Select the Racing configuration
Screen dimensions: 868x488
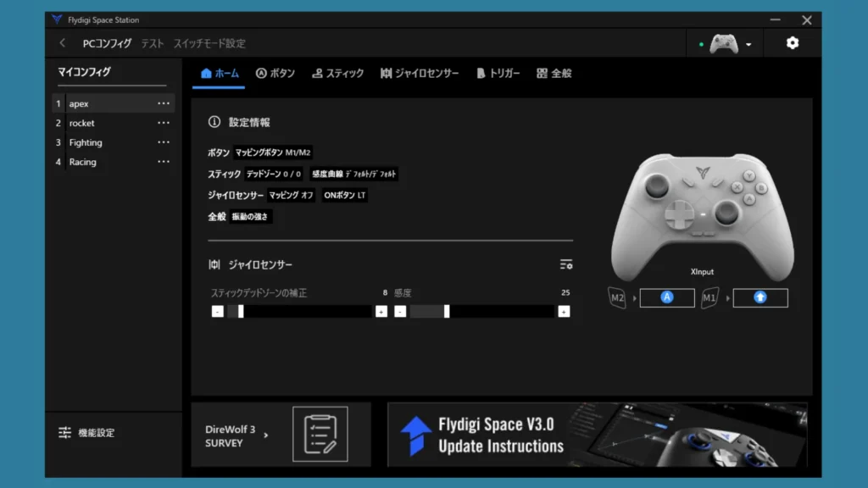click(114, 162)
